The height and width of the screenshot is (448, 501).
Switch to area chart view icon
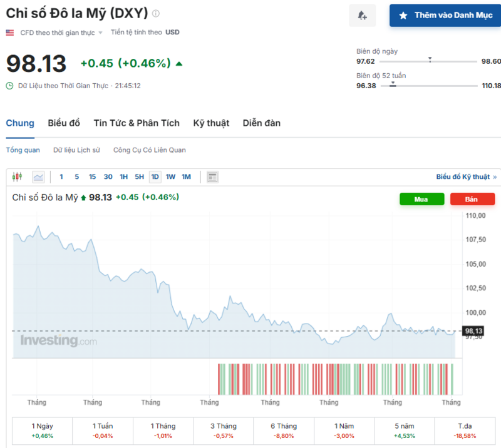point(39,176)
